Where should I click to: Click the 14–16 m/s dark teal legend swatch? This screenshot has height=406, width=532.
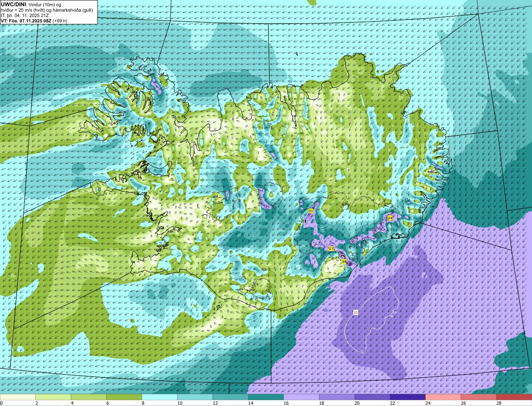click(266, 397)
